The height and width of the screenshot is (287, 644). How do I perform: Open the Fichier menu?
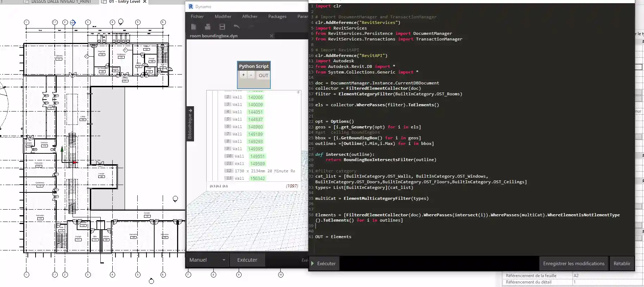[197, 17]
